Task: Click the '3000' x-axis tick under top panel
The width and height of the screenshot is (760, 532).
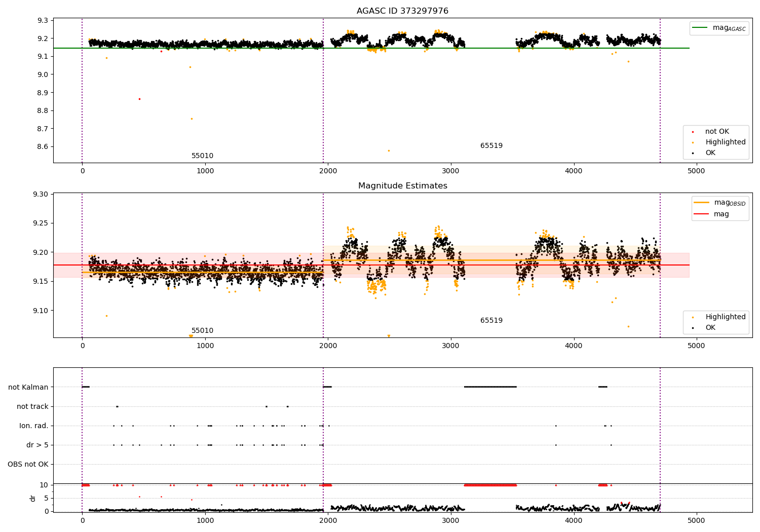Action: (451, 171)
